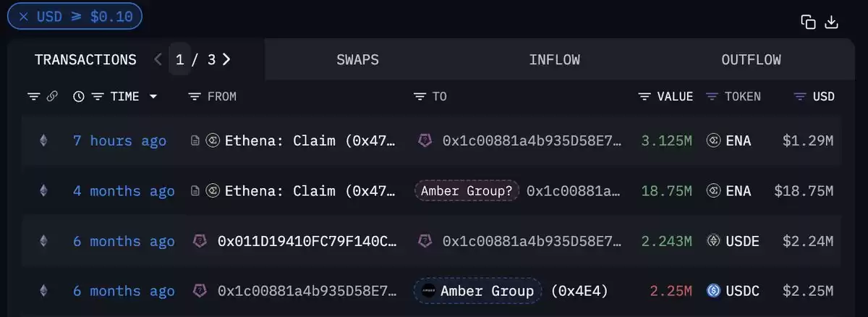
Task: Download transactions with the download icon
Action: pyautogui.click(x=832, y=22)
